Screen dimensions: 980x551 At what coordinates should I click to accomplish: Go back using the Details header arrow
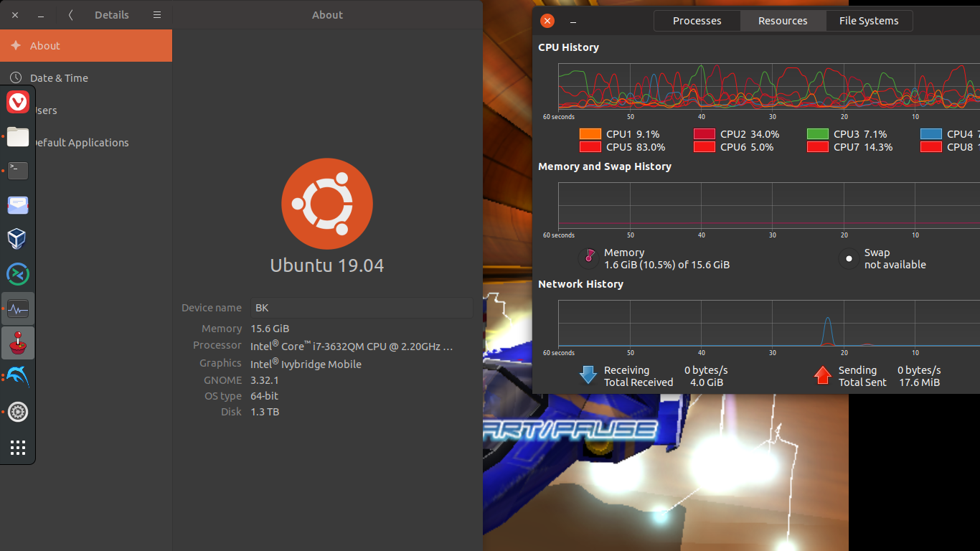pos(70,15)
